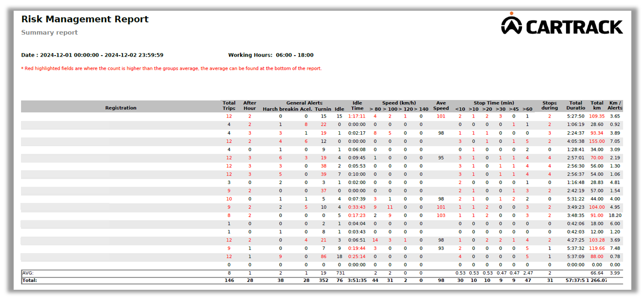Click the '<10' stop time subheader
Screen dimensions: 644x300
pos(460,109)
